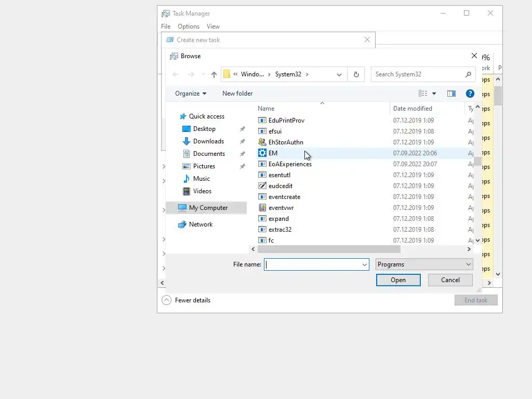532x399 pixels.
Task: Click the Up one level arrow
Action: [x=214, y=75]
